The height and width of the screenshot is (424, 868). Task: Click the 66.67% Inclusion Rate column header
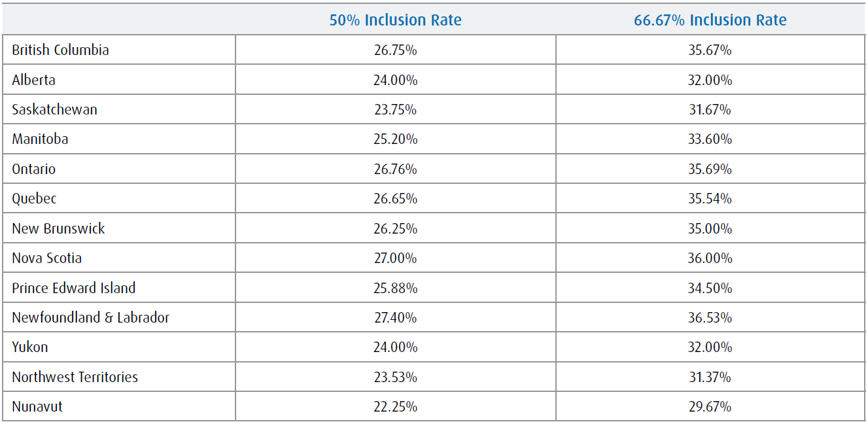(x=710, y=20)
